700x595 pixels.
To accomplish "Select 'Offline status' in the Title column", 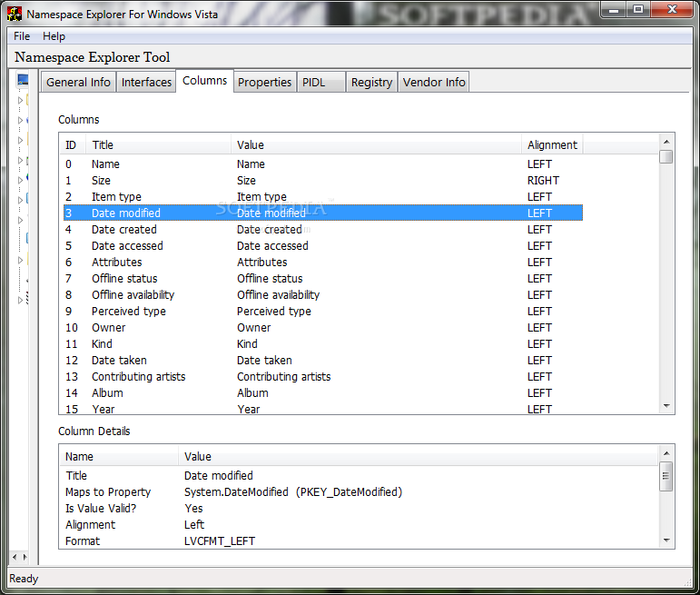I will 124,279.
